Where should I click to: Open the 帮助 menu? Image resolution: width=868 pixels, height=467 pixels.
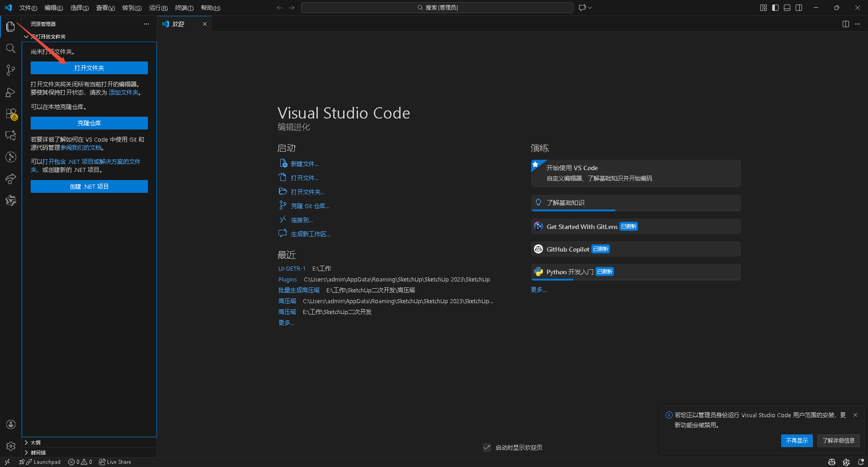pos(210,8)
